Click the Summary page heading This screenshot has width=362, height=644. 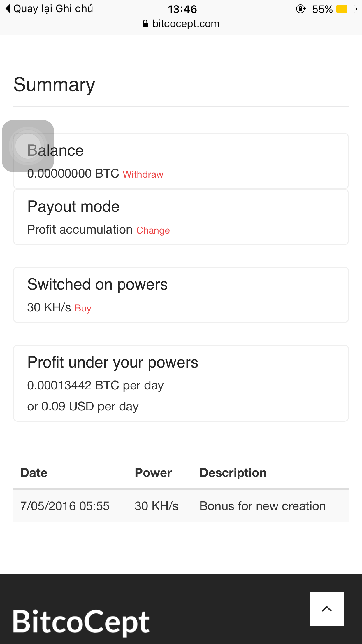(x=54, y=85)
